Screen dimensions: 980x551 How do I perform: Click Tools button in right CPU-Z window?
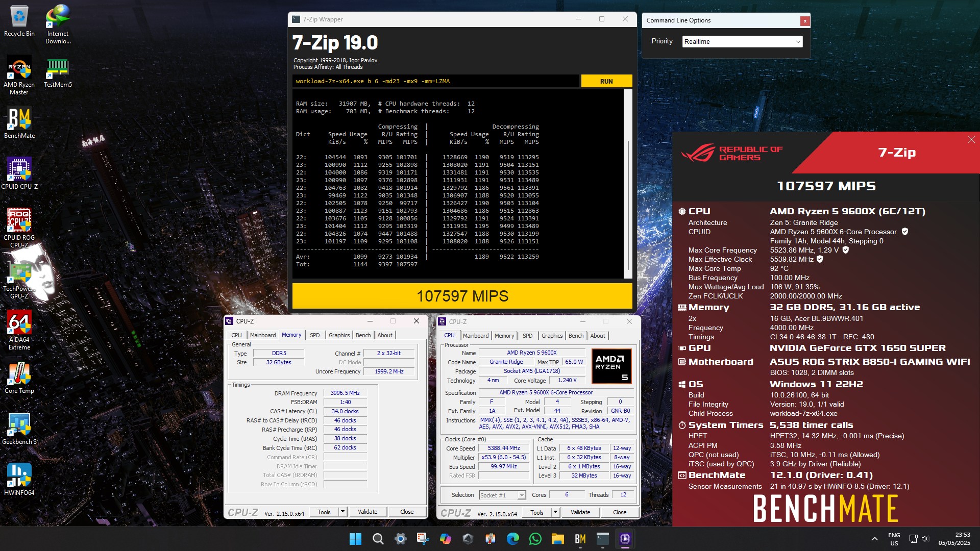click(x=537, y=512)
